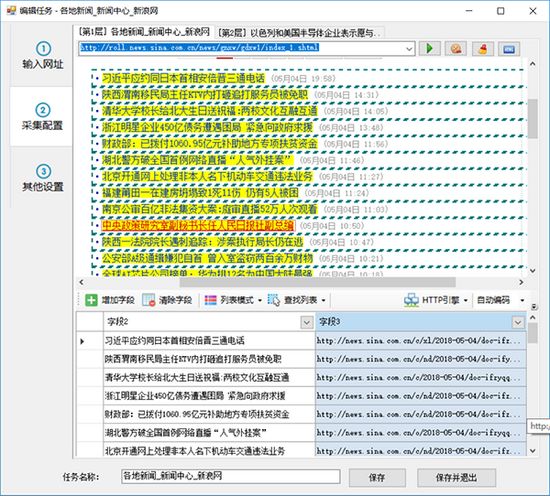The image size is (550, 496).
Task: Click the 字段2 column header
Action: coord(209,322)
